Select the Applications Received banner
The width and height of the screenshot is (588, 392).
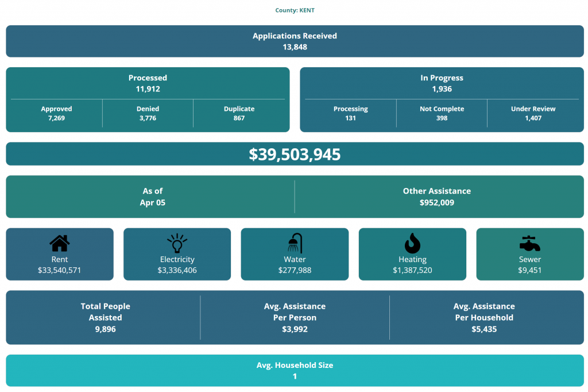(x=295, y=41)
